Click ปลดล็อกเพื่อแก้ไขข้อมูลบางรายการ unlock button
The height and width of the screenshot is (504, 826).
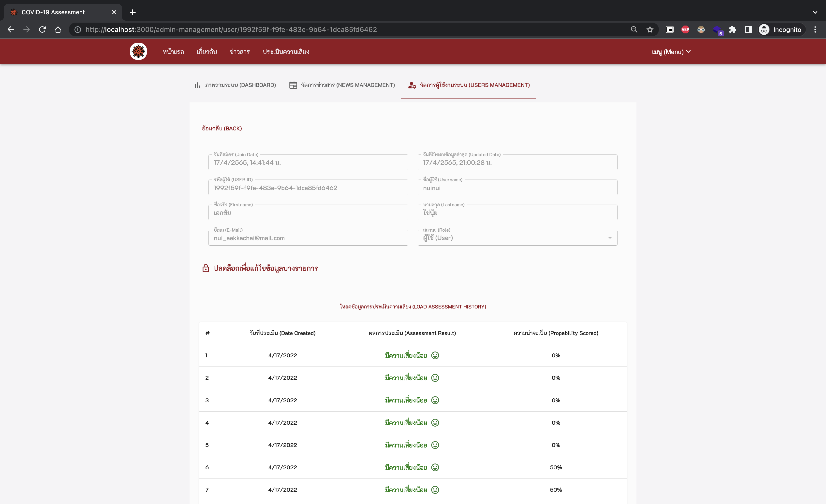260,268
